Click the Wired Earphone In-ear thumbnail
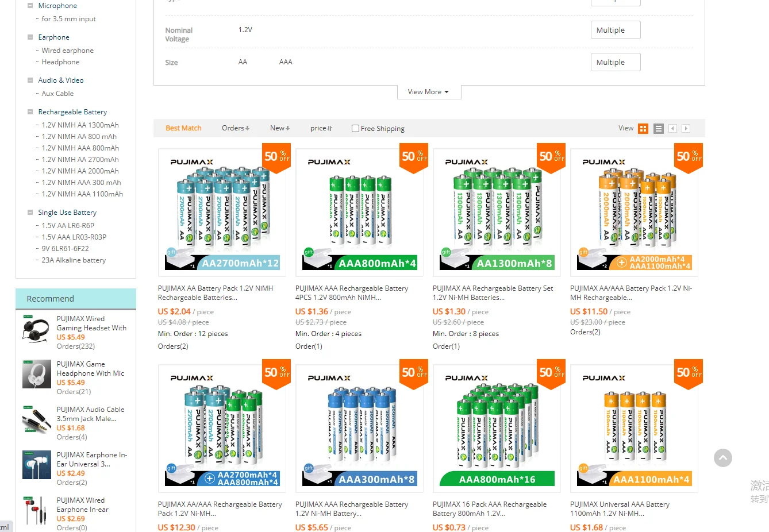This screenshot has height=532, width=769. coord(37,511)
